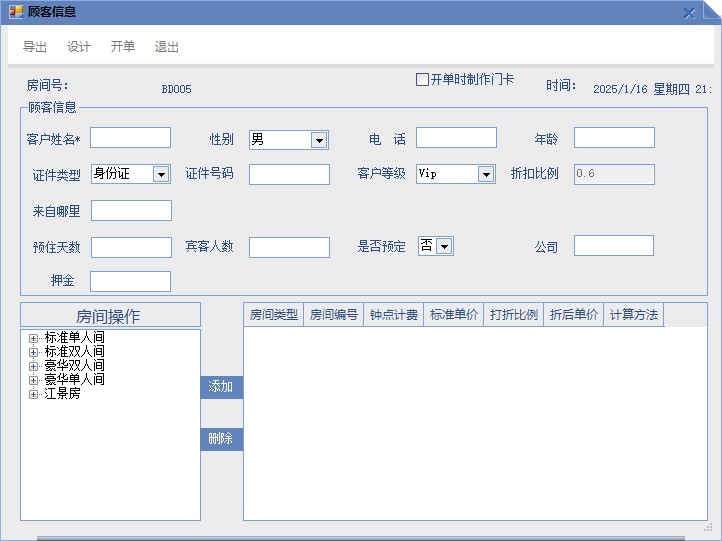
Task: Click the 折后单价 column header
Action: (x=574, y=315)
